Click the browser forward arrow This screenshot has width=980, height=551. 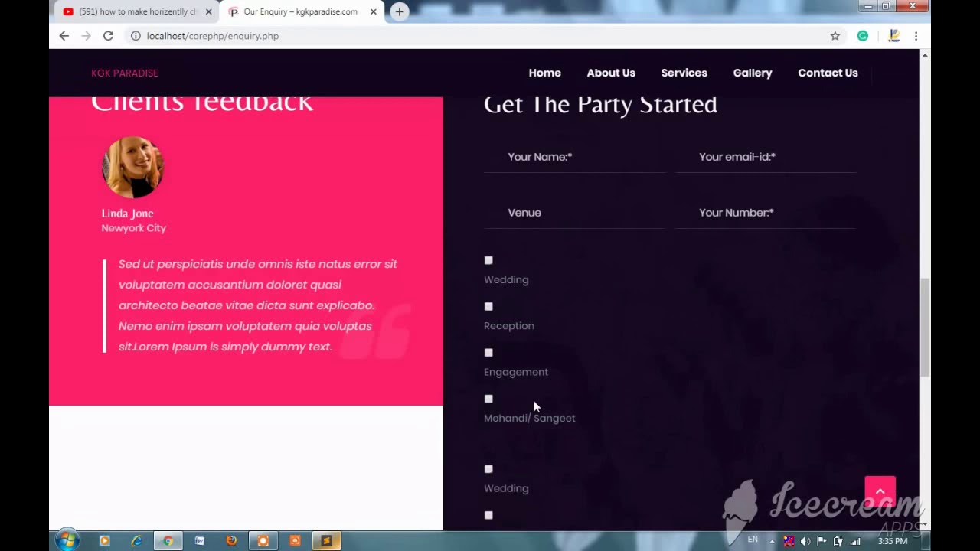click(x=86, y=36)
